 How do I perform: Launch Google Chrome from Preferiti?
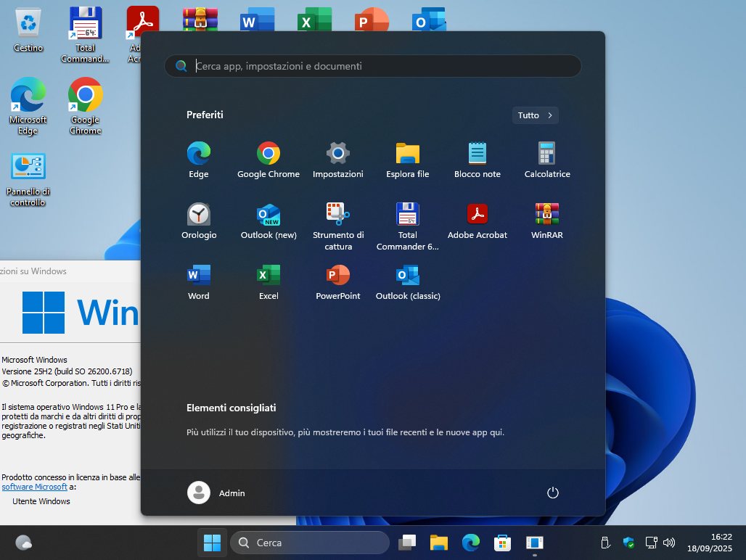[x=269, y=160]
